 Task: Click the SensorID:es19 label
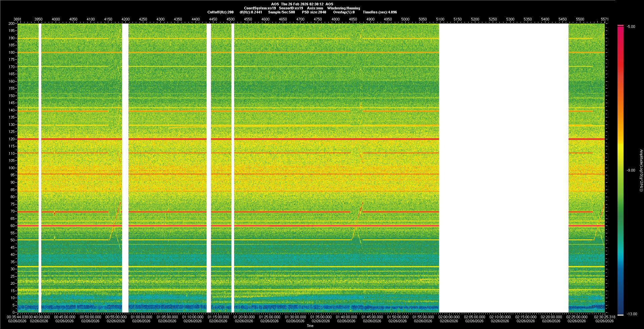coord(291,8)
